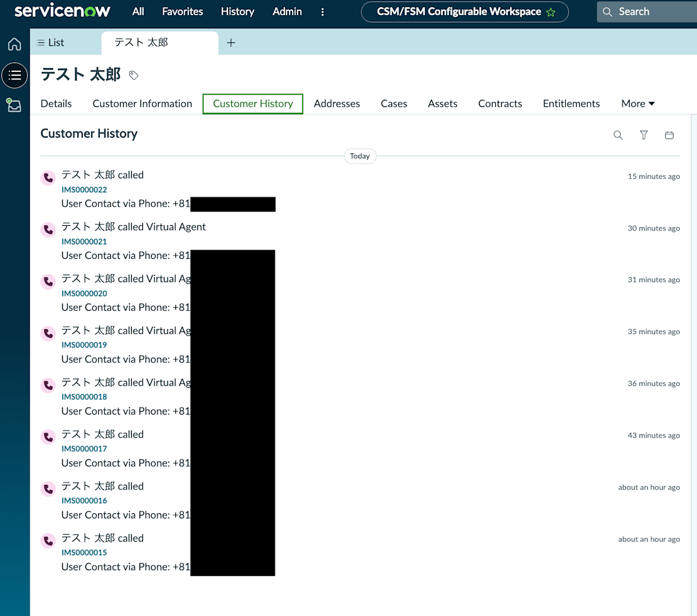Click phone icon for IMS0000019 entry
Image resolution: width=697 pixels, height=616 pixels.
[x=48, y=333]
